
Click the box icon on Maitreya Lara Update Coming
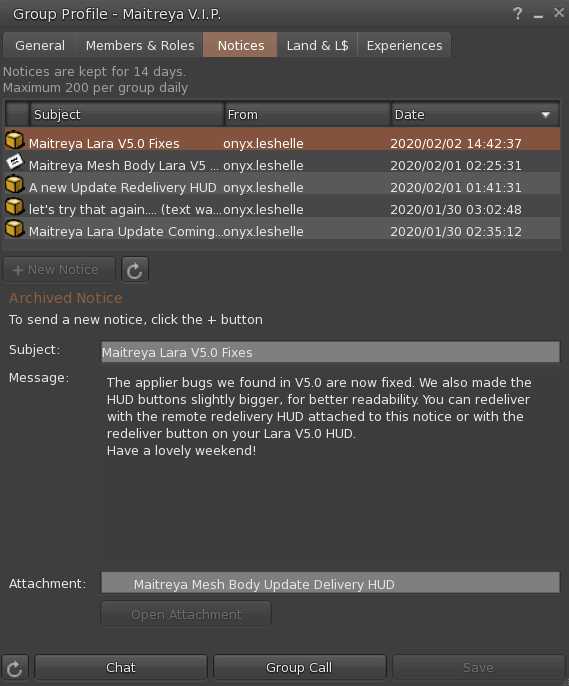(x=14, y=228)
